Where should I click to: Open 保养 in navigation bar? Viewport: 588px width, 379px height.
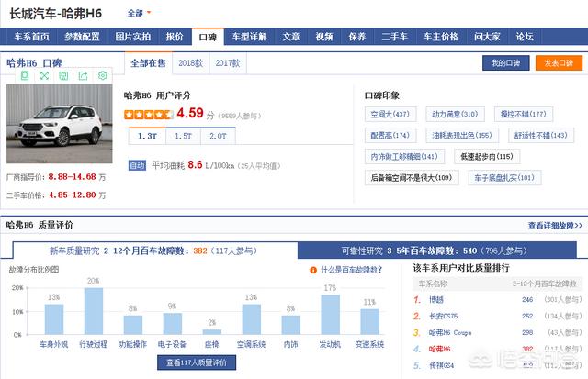tap(357, 37)
